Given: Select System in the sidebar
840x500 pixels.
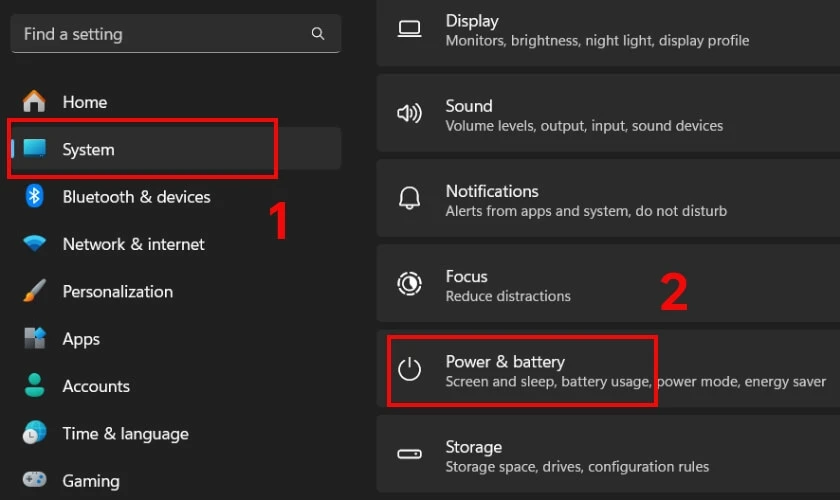Looking at the screenshot, I should pyautogui.click(x=176, y=148).
